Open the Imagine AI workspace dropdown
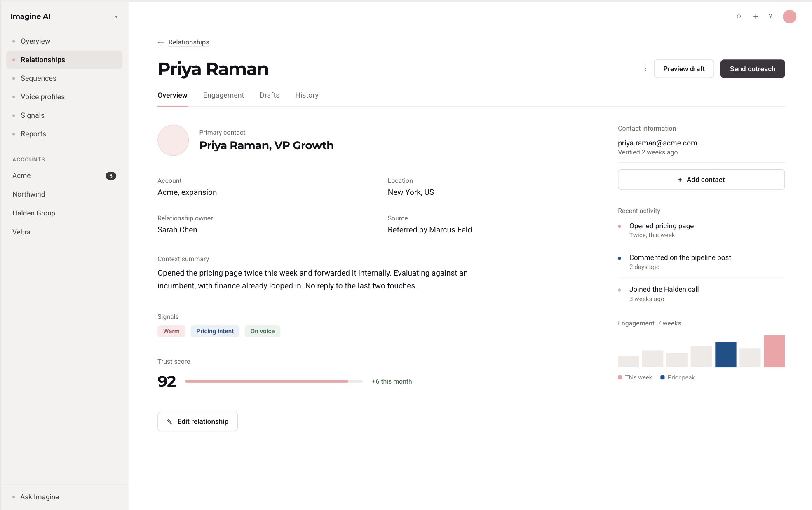Viewport: 812px width, 510px height. point(116,17)
